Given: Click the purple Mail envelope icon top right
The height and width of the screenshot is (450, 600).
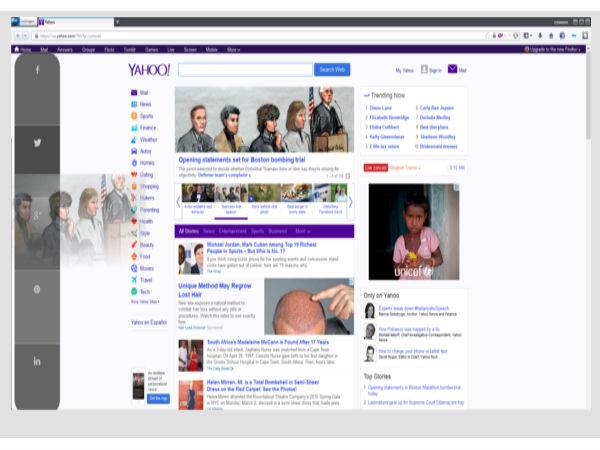Looking at the screenshot, I should pos(452,70).
